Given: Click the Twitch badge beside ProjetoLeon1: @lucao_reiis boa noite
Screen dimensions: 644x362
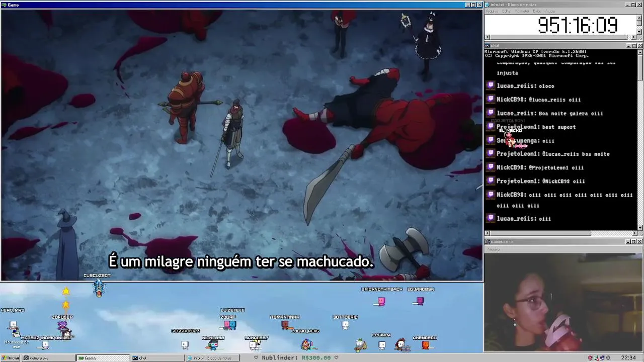Looking at the screenshot, I should click(491, 153).
